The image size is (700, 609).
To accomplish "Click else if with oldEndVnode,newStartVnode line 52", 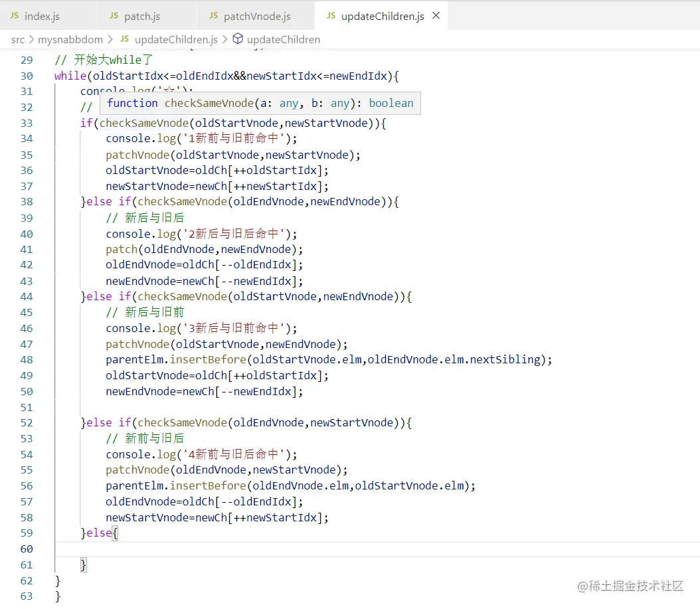I will (246, 423).
